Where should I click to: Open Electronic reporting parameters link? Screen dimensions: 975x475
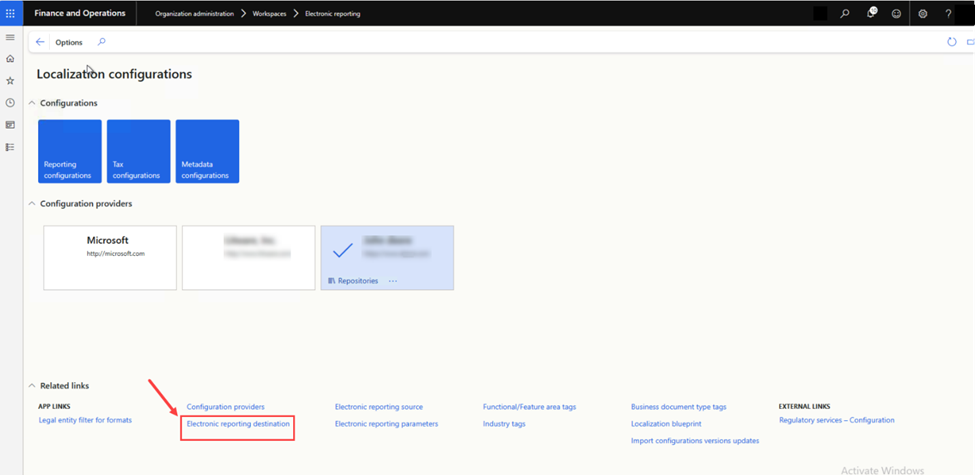(386, 424)
